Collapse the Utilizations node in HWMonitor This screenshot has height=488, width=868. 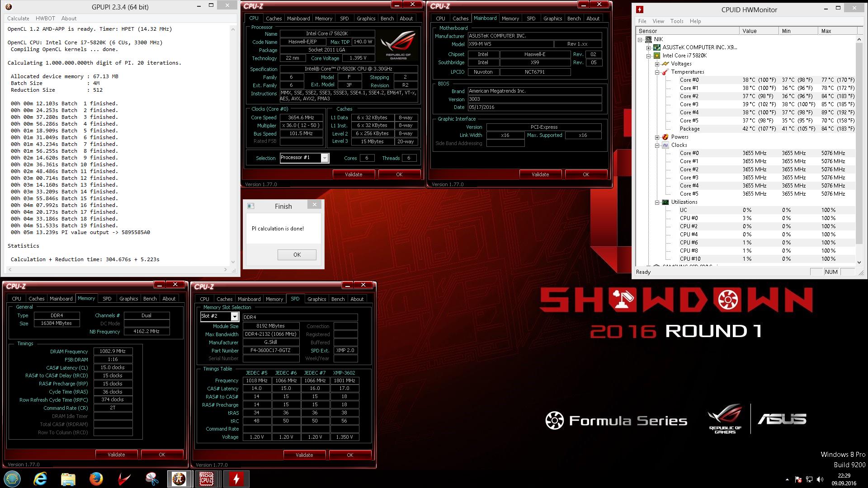point(657,202)
